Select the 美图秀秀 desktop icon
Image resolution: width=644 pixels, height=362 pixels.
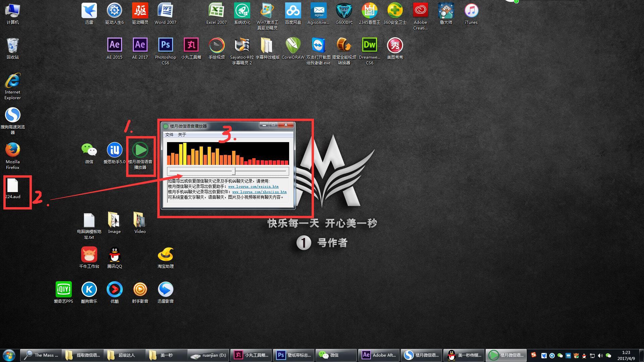point(395,49)
